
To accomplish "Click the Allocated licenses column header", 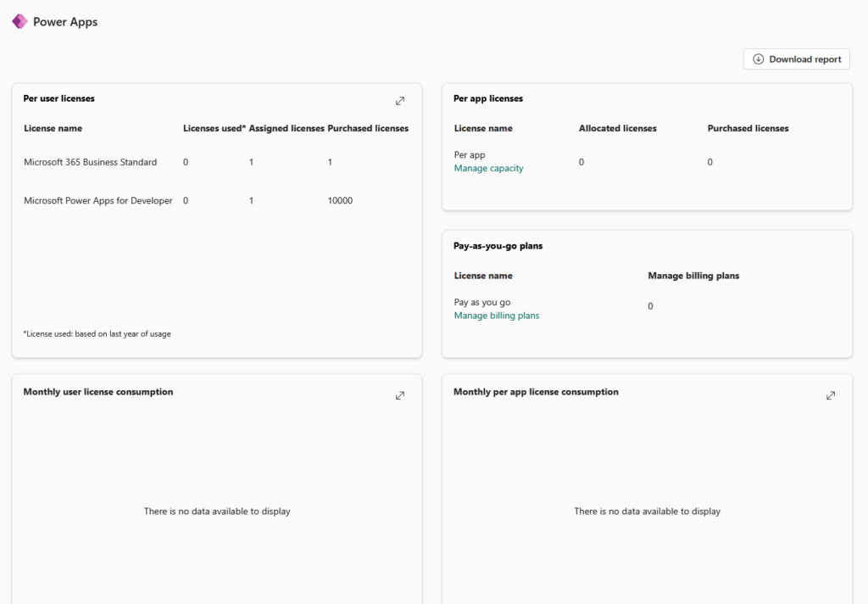I will pos(618,129).
